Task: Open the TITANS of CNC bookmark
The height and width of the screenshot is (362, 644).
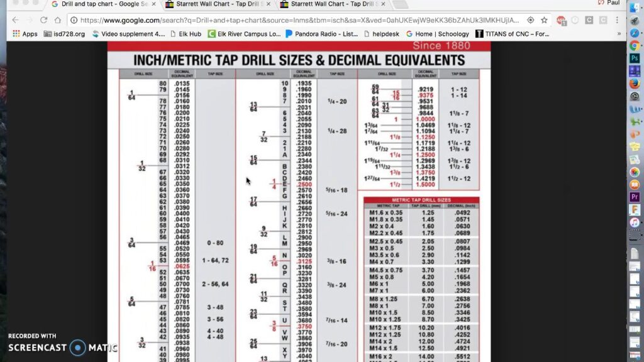Action: coord(512,34)
